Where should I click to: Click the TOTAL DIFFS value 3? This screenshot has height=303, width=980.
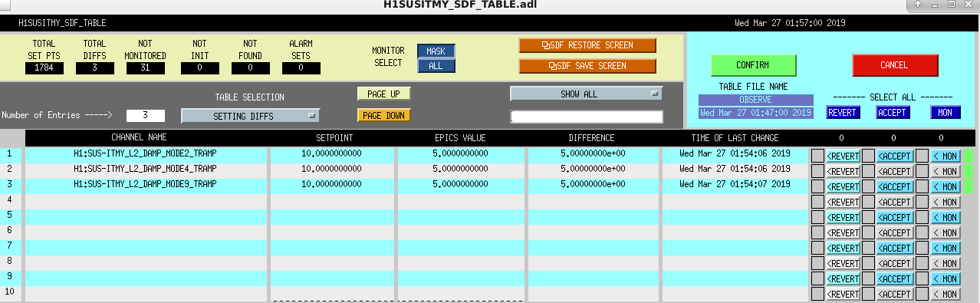click(x=95, y=68)
